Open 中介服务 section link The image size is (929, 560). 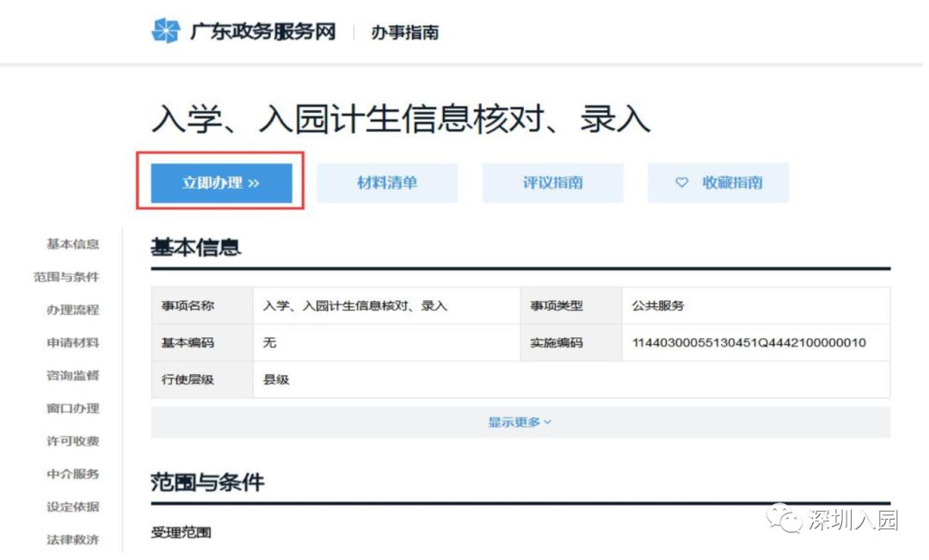[72, 473]
